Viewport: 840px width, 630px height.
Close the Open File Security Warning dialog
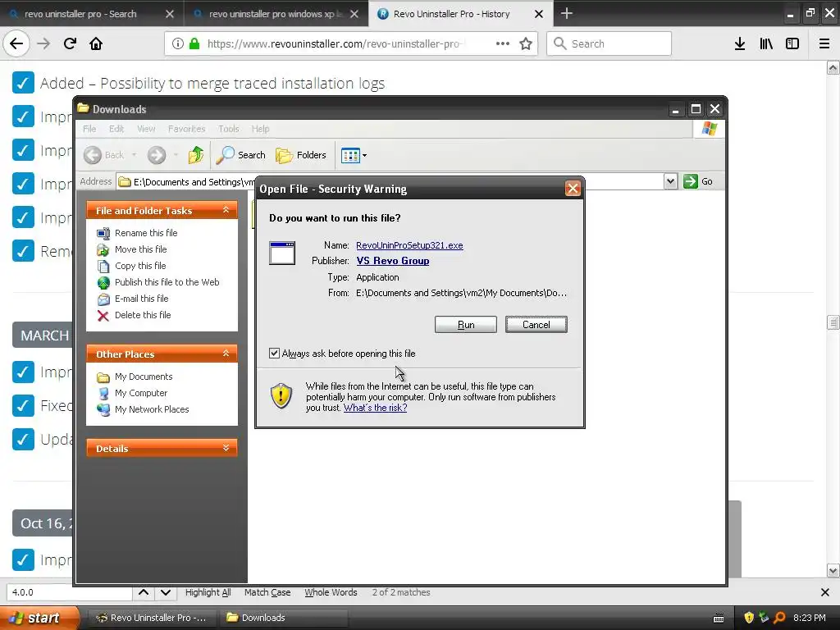(573, 189)
